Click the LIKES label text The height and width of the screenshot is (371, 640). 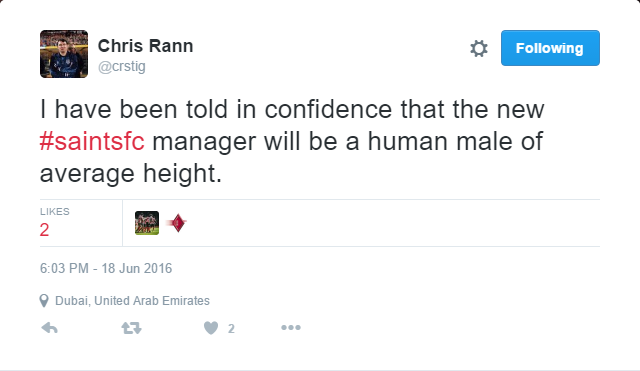(x=55, y=211)
